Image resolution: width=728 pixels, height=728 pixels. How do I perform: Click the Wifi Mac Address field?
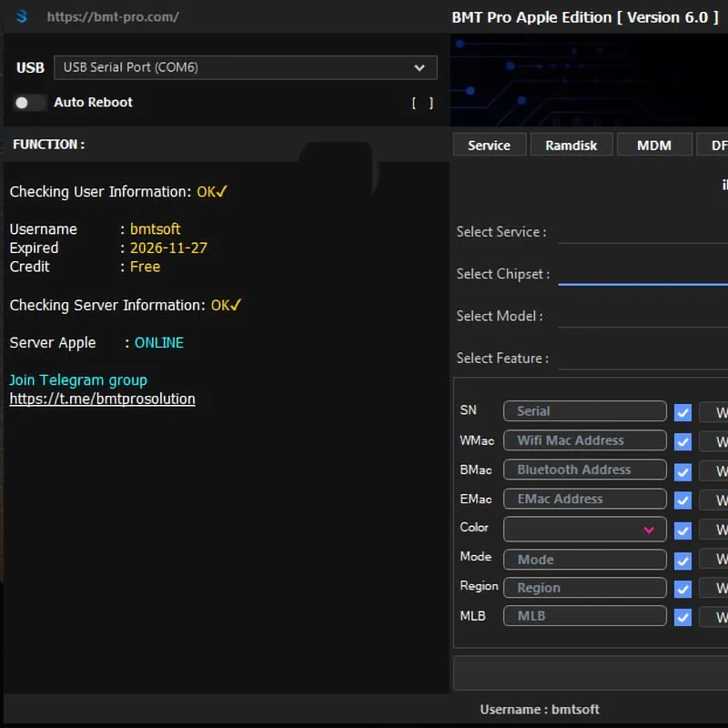click(x=585, y=440)
